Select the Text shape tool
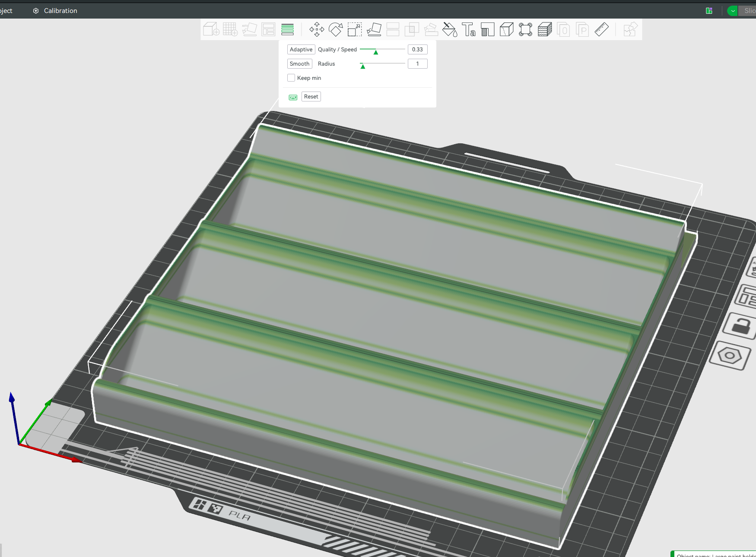Screen dimensions: 756x557 469,29
